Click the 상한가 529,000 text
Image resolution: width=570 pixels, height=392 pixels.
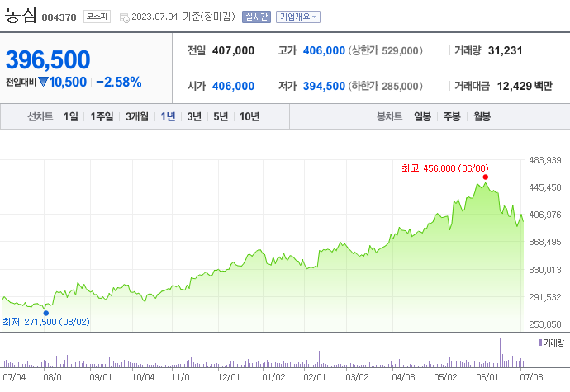pos(385,50)
